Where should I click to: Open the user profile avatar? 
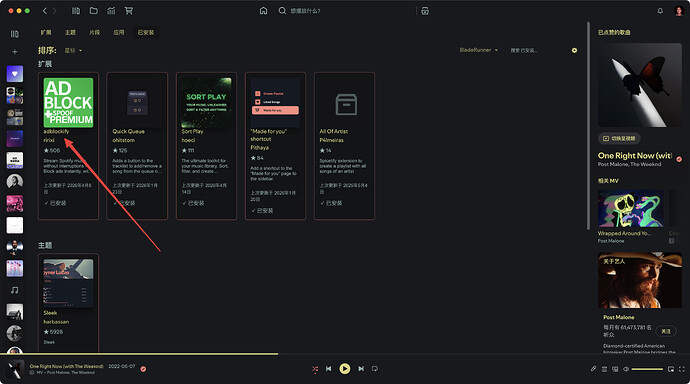(679, 11)
